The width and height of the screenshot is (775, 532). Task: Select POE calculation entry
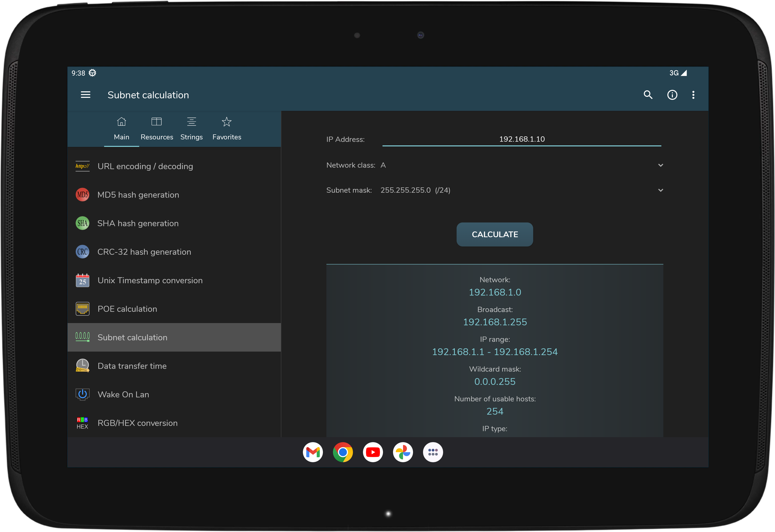click(x=174, y=309)
